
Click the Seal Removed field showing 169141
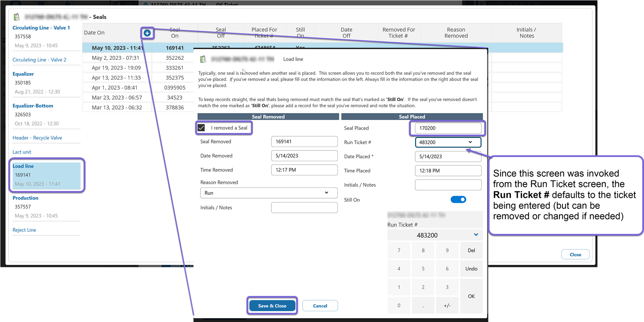coord(304,141)
